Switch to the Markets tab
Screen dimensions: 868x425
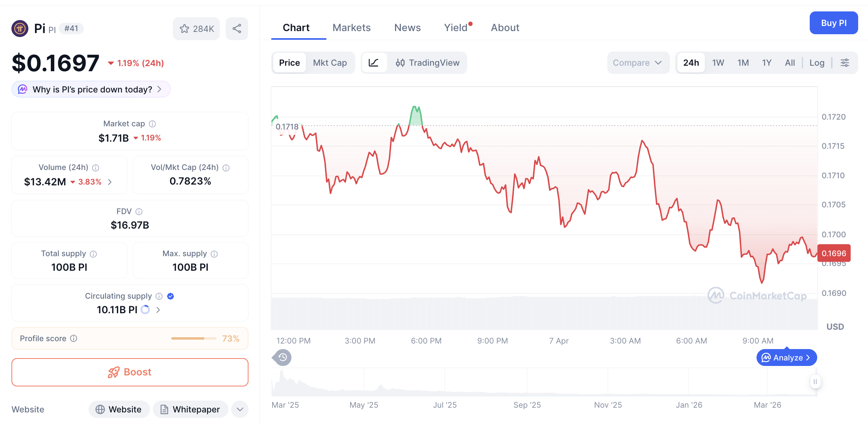351,28
